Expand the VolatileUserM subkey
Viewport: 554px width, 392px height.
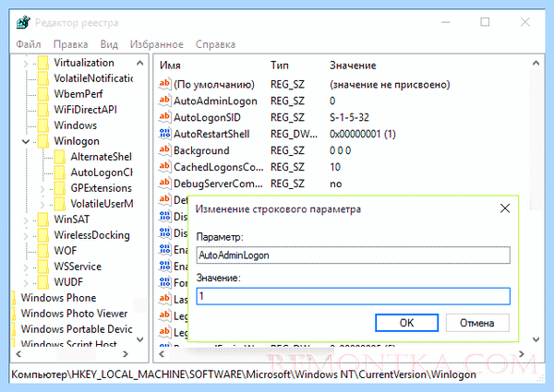[x=42, y=204]
